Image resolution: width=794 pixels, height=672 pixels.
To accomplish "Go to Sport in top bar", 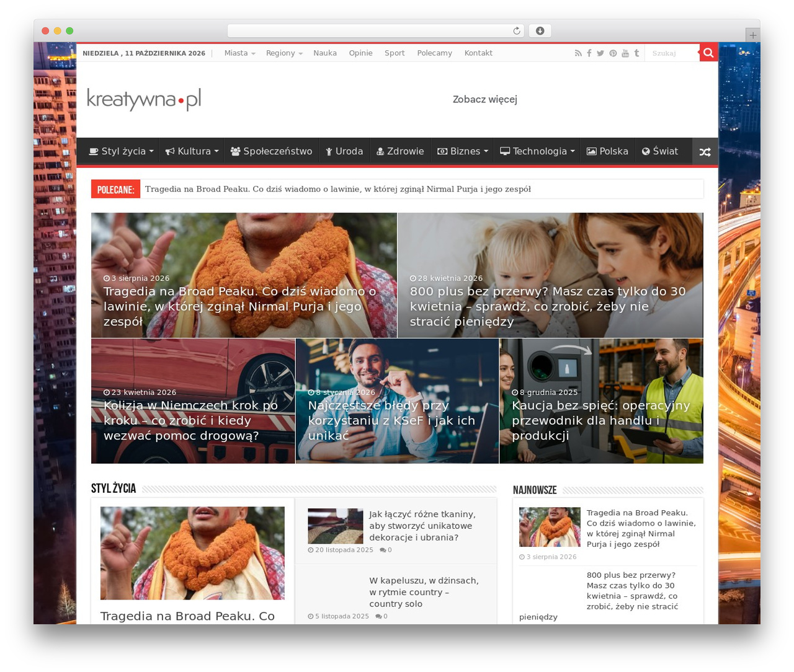I will pos(395,53).
